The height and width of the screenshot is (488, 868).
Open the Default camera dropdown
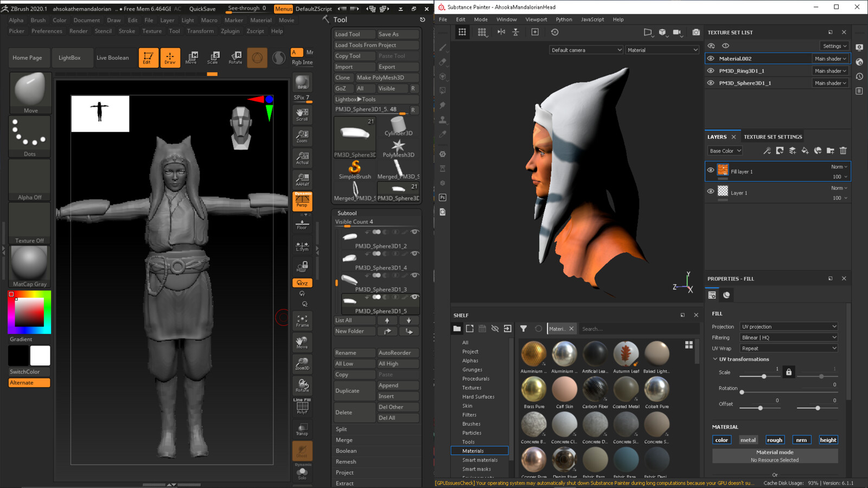click(586, 50)
